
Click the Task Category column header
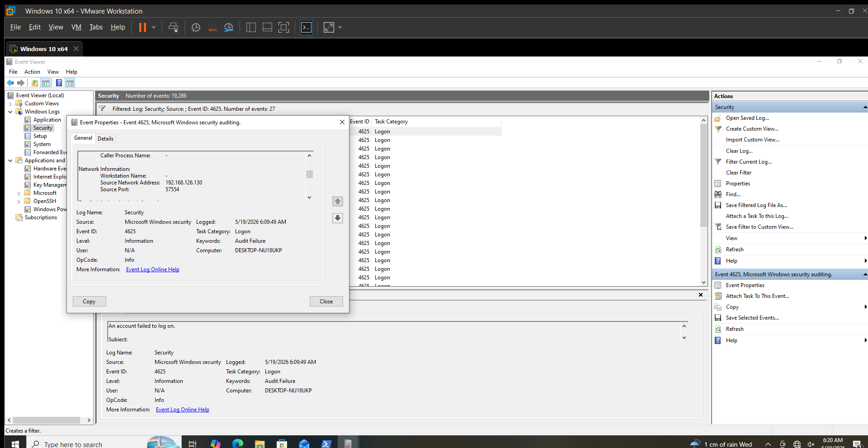click(437, 122)
